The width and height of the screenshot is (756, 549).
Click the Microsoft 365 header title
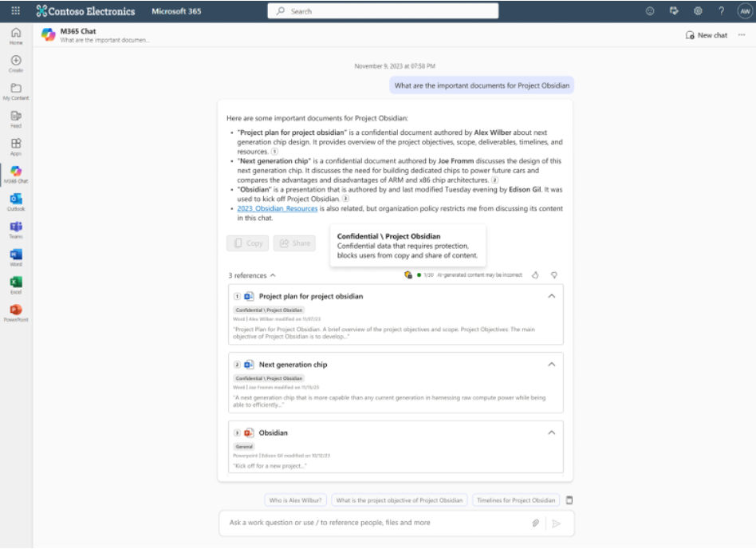point(176,11)
